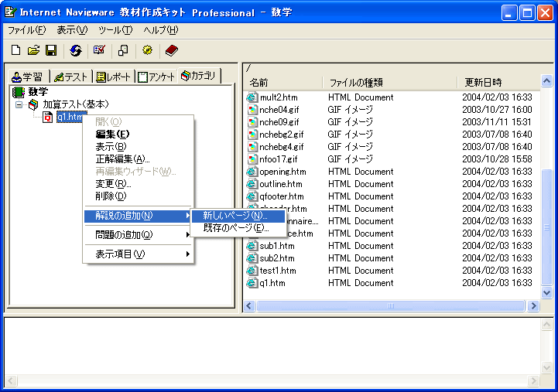Switch to the テスト tab
The height and width of the screenshot is (392, 558).
[70, 77]
